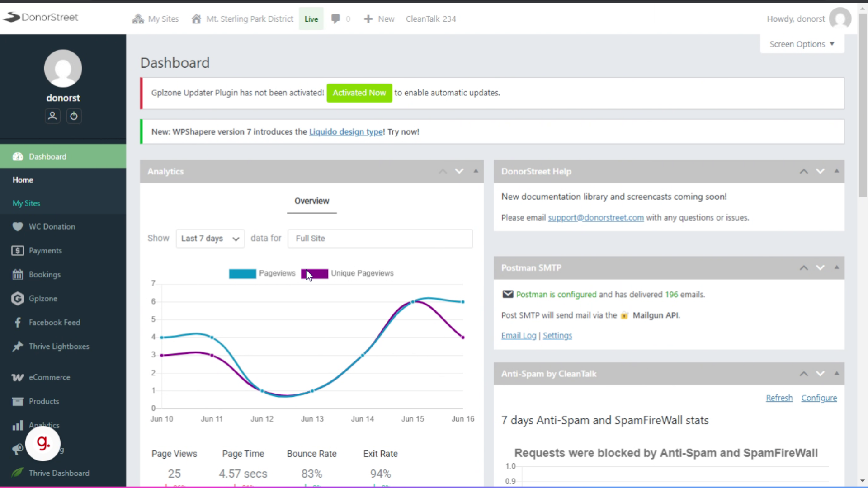Screen dimensions: 868x488
Task: Select the Overview tab
Action: [x=312, y=201]
